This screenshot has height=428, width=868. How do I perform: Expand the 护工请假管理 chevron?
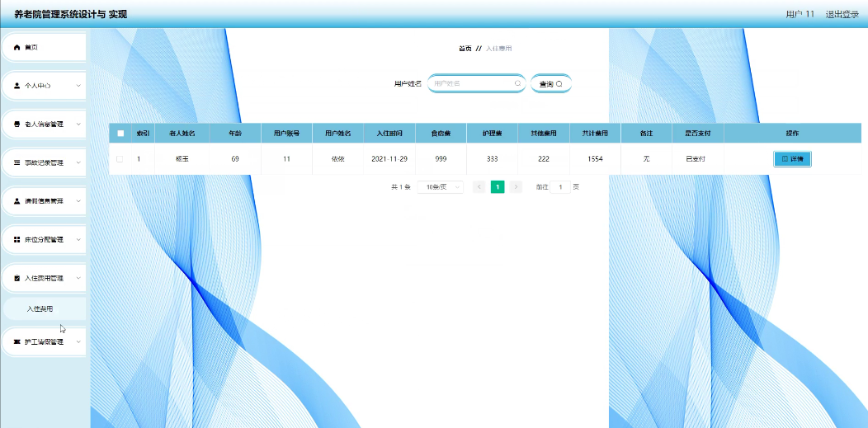[78, 341]
